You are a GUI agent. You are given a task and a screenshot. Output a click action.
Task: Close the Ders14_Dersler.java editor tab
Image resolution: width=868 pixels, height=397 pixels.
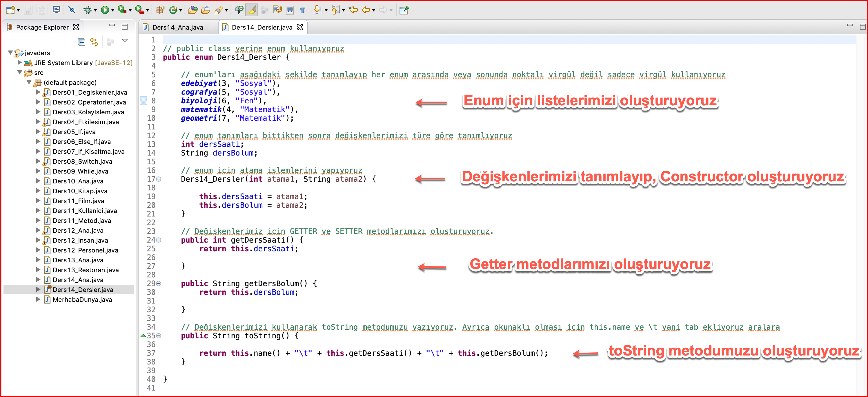click(299, 27)
